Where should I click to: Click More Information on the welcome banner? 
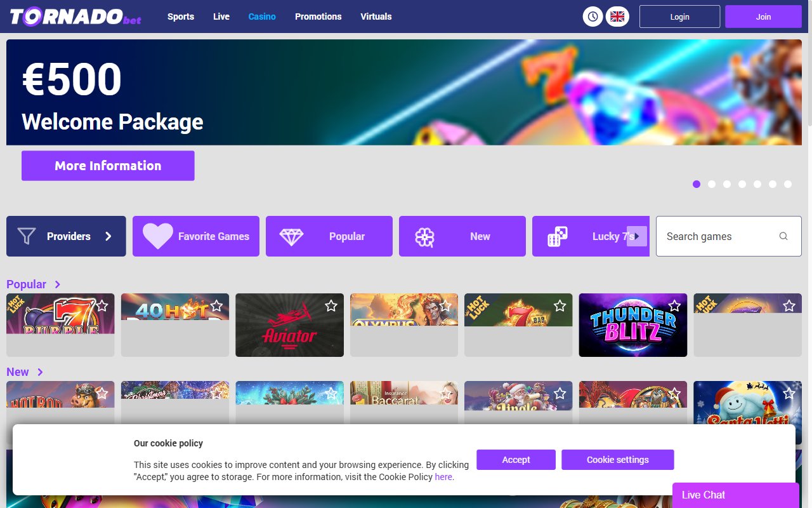pos(108,166)
